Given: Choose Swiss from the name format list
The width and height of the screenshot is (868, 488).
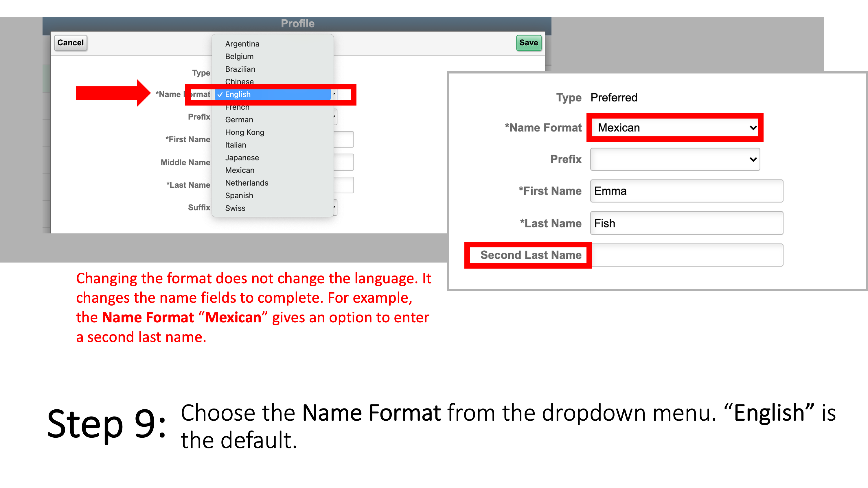Looking at the screenshot, I should [x=234, y=207].
